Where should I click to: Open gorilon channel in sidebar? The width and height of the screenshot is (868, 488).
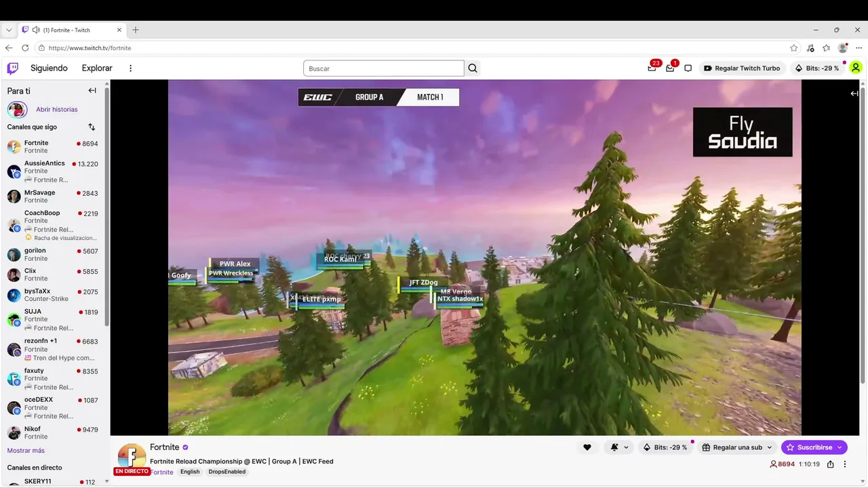click(53, 254)
